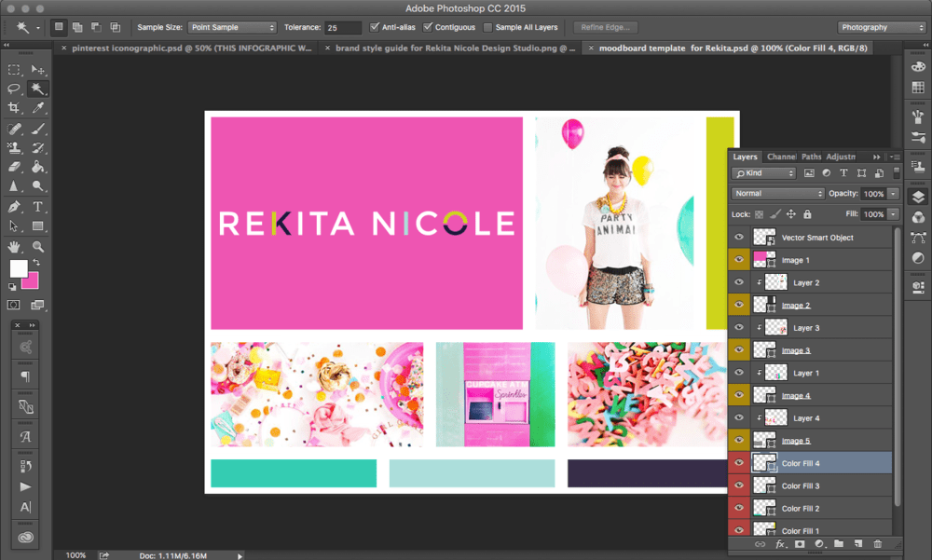Create a new layer group folder
The width and height of the screenshot is (932, 560).
(838, 544)
